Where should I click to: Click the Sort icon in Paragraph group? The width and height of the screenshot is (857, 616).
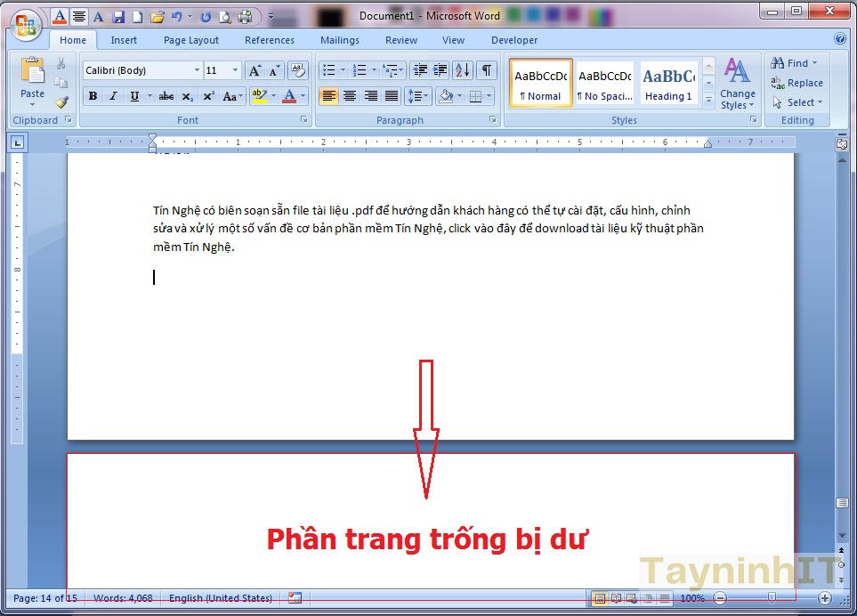coord(462,70)
